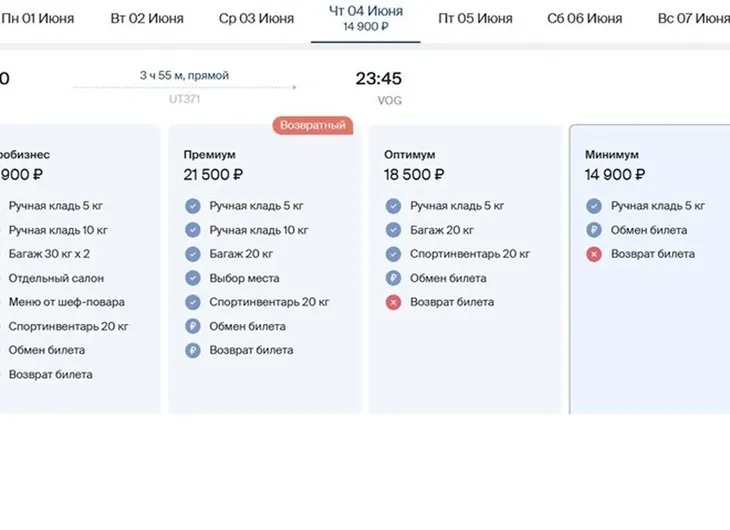This screenshot has width=730, height=530.
Task: Click the ruble icon next to Обмен билета in Минимум
Action: pyautogui.click(x=594, y=230)
